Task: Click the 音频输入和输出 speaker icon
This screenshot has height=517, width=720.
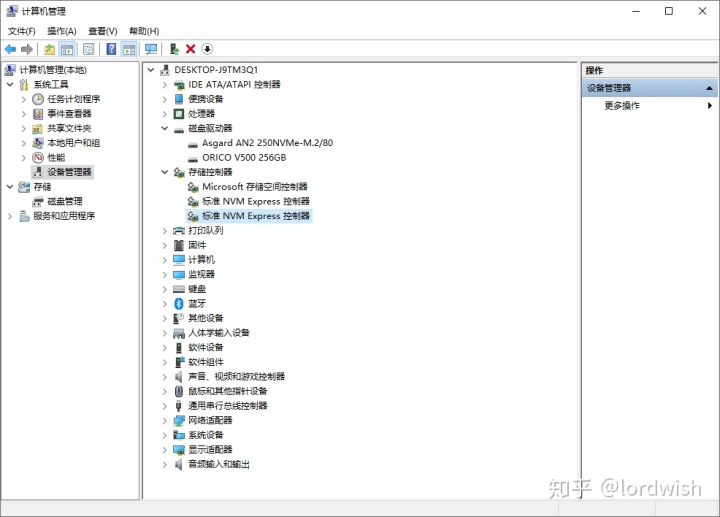Action: [x=179, y=465]
